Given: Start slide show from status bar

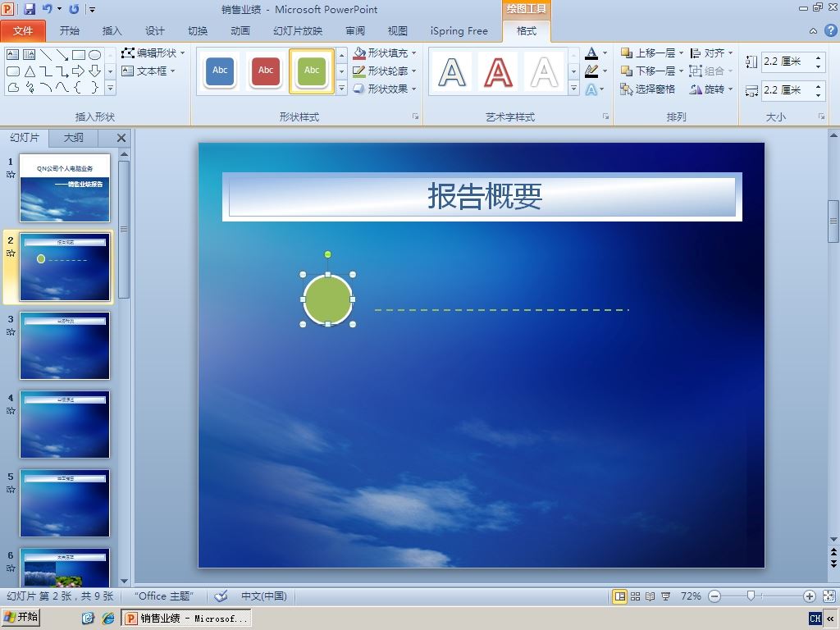Looking at the screenshot, I should click(x=665, y=596).
